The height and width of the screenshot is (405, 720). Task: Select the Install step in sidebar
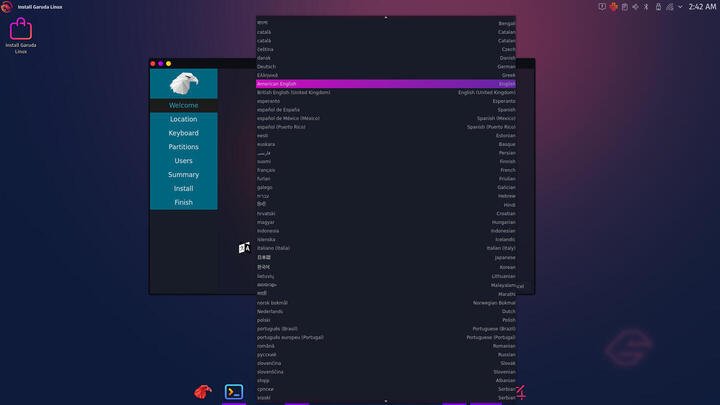(x=184, y=188)
